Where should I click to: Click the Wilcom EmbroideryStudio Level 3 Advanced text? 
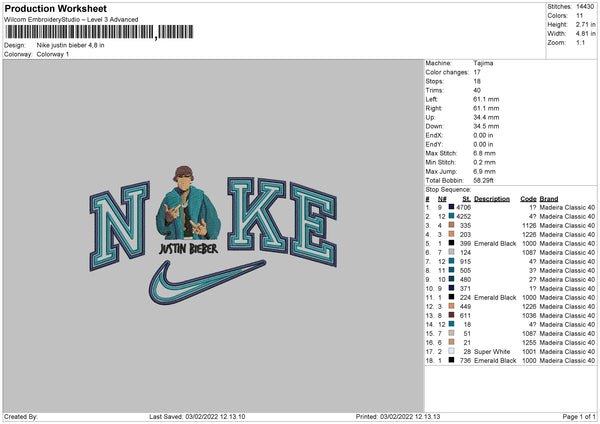click(71, 20)
